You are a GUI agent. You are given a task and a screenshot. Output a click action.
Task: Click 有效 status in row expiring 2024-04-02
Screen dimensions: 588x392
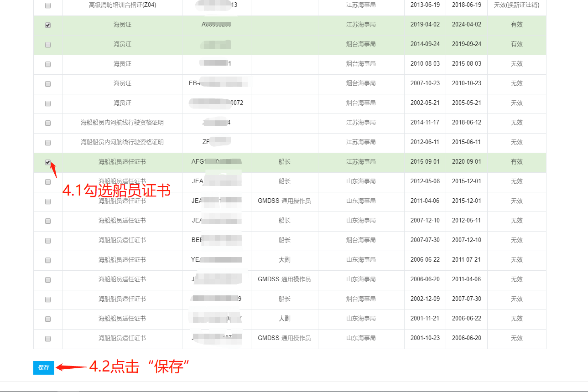516,25
